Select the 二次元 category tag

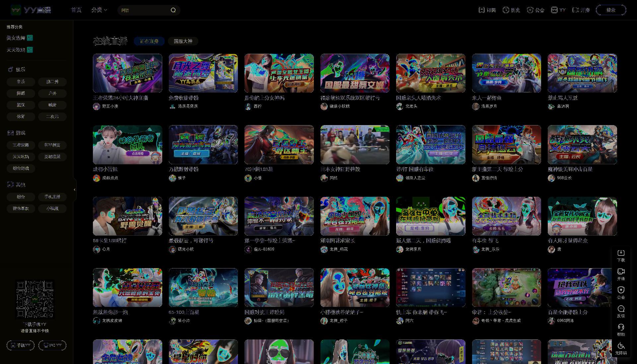(x=52, y=116)
